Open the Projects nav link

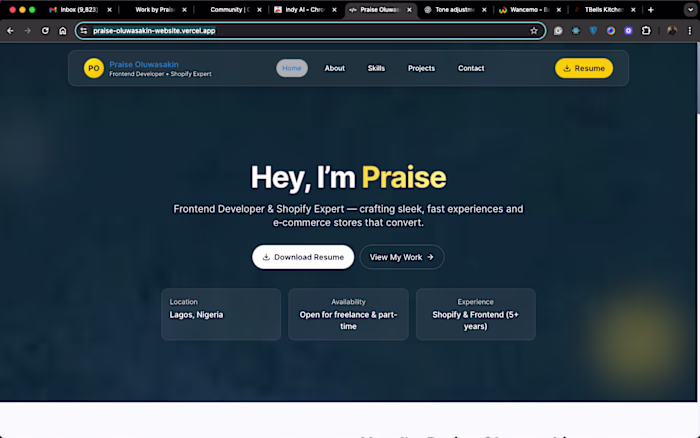(421, 68)
